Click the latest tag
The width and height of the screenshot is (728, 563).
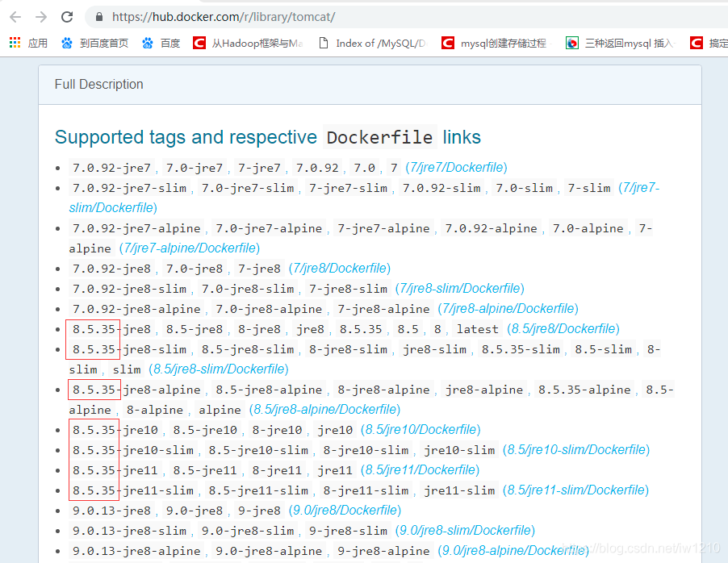point(477,329)
